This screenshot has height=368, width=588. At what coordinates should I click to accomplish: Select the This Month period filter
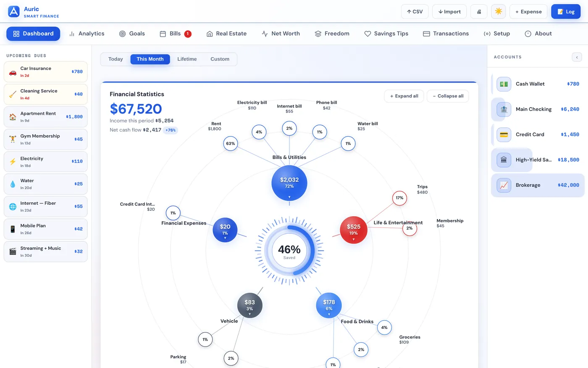(150, 59)
